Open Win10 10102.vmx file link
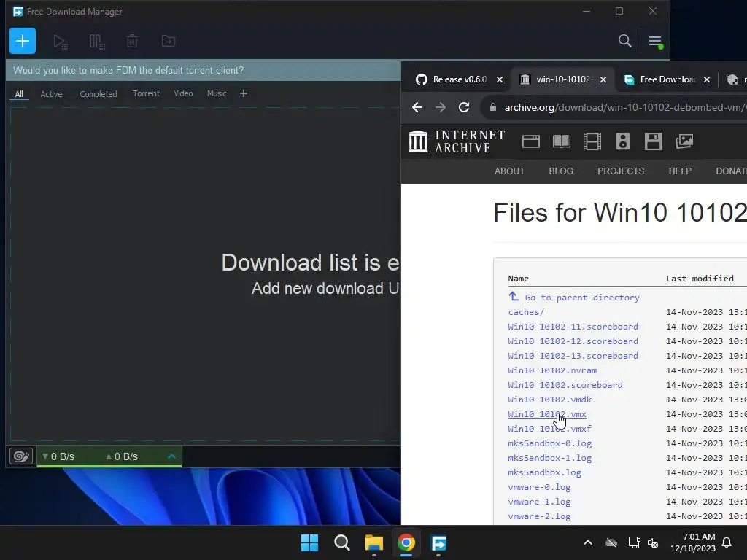 547,414
